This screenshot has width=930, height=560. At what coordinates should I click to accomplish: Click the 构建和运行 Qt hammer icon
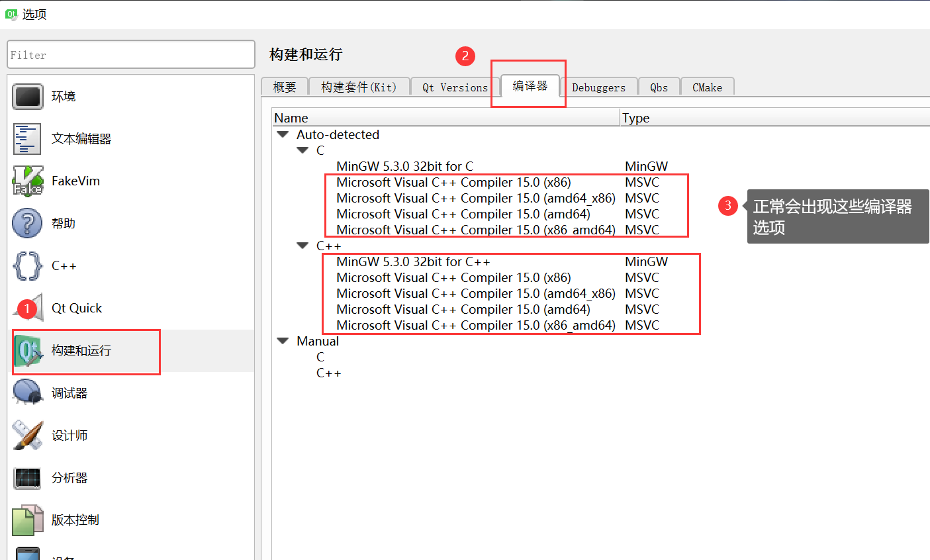click(x=28, y=351)
